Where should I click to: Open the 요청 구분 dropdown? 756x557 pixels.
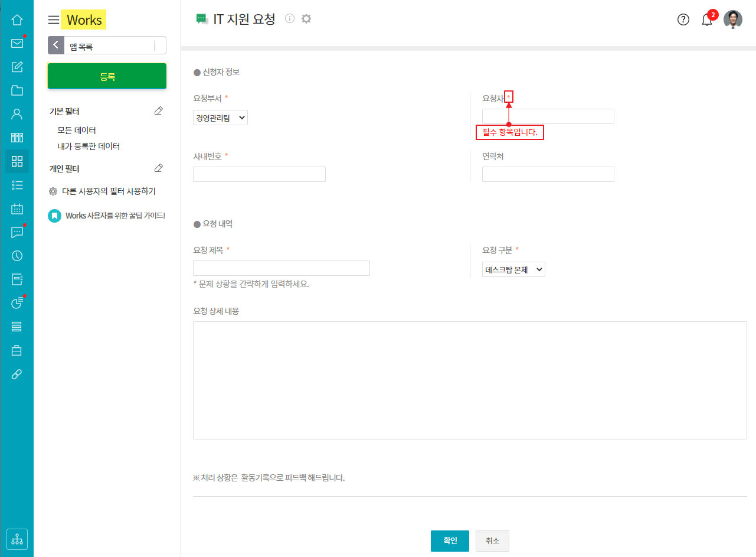513,269
